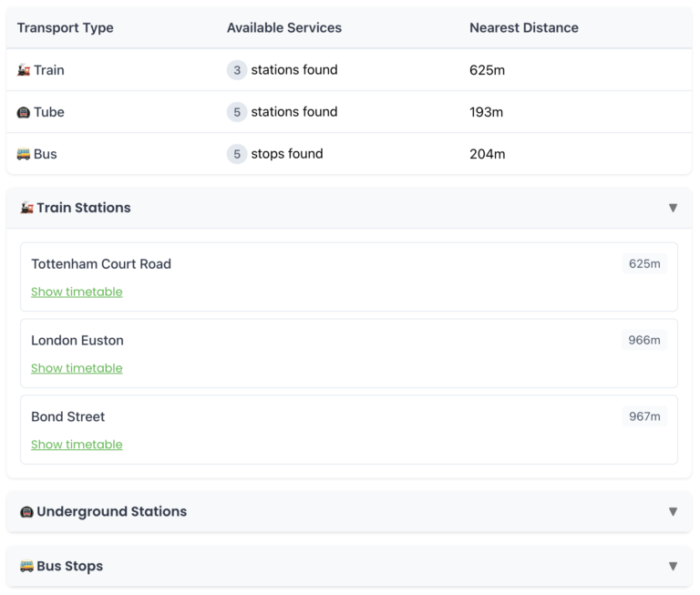Click the 966m distance badge
Viewport: 700px width, 595px height.
(644, 341)
